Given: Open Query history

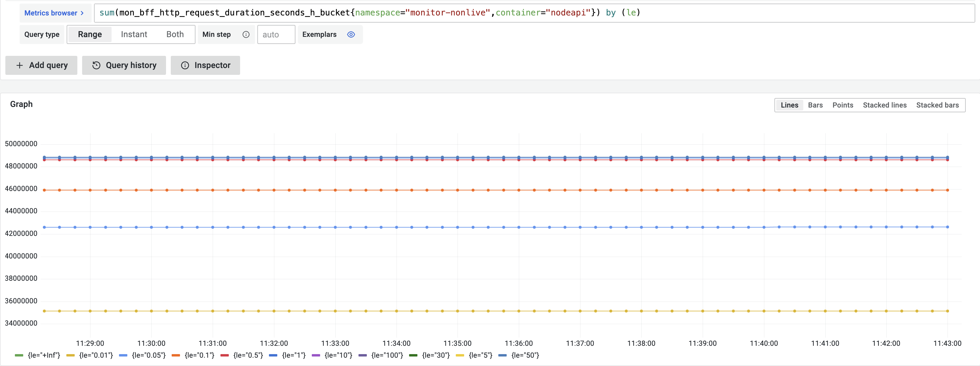Looking at the screenshot, I should click(124, 65).
